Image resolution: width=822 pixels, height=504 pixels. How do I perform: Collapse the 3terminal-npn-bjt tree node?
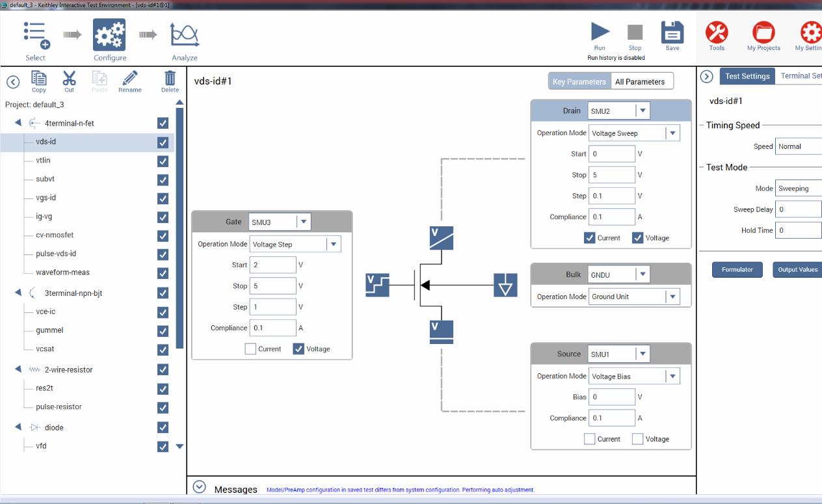pos(18,293)
